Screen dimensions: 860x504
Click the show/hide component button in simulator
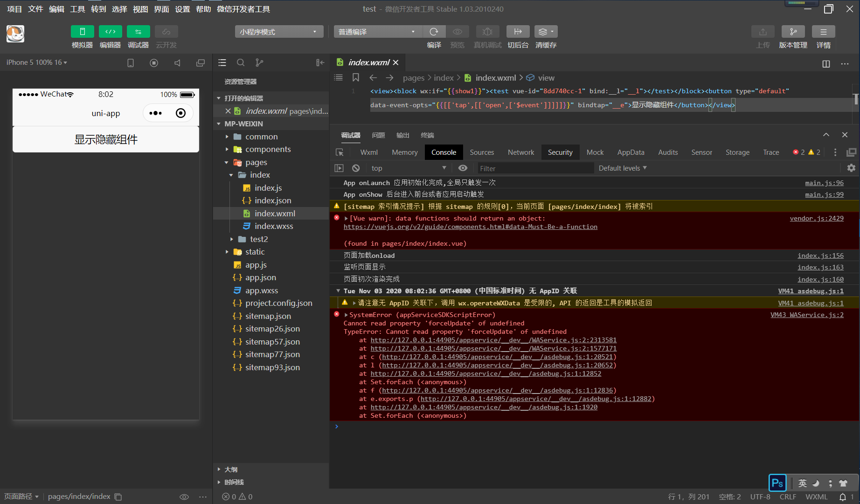[106, 139]
